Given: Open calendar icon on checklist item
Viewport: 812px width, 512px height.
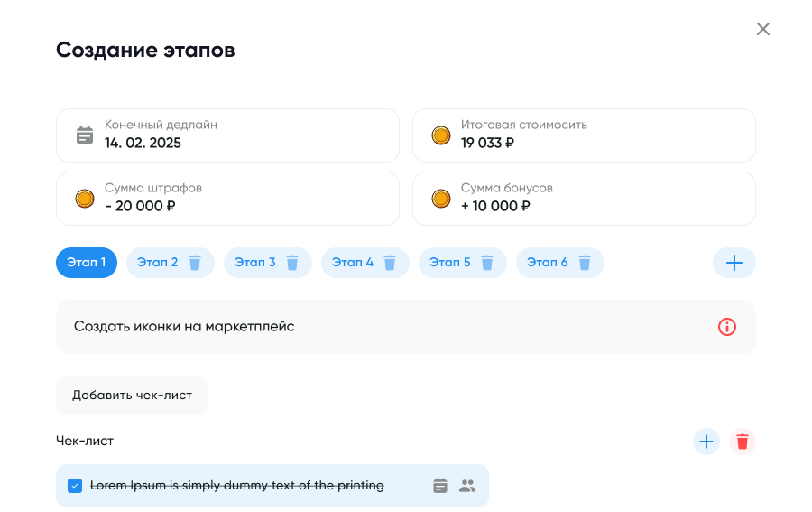Looking at the screenshot, I should (440, 486).
